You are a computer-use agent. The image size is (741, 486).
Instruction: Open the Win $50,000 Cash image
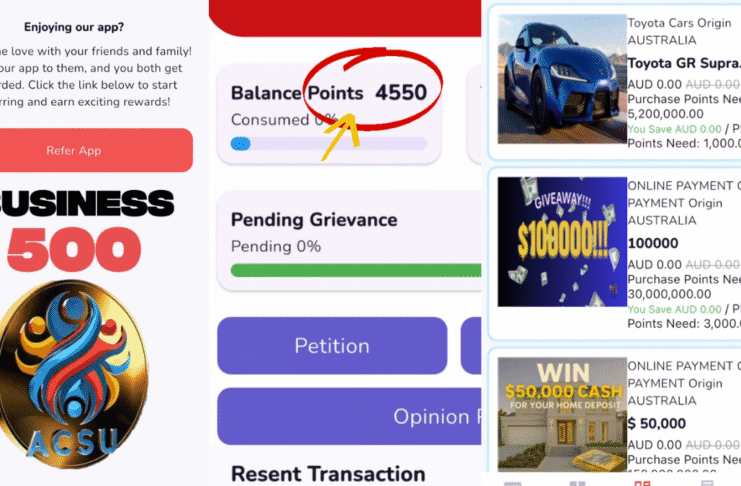tap(562, 414)
